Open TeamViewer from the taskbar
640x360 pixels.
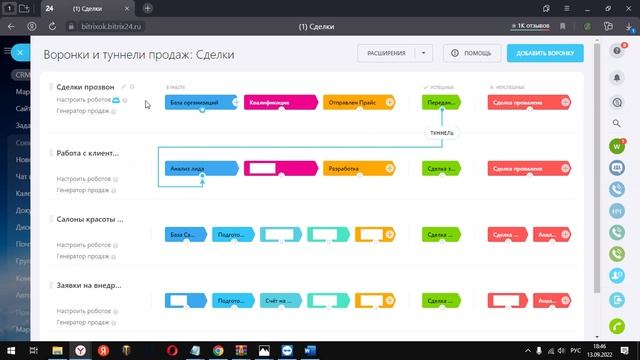287,351
